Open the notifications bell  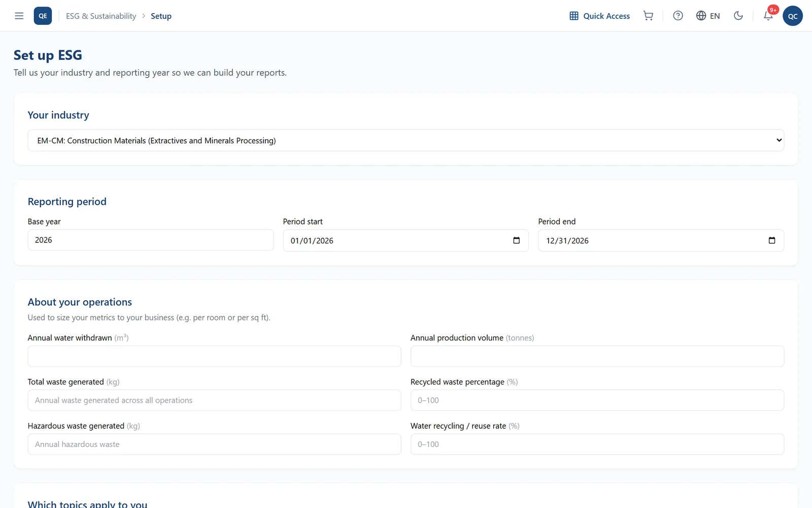pyautogui.click(x=768, y=16)
